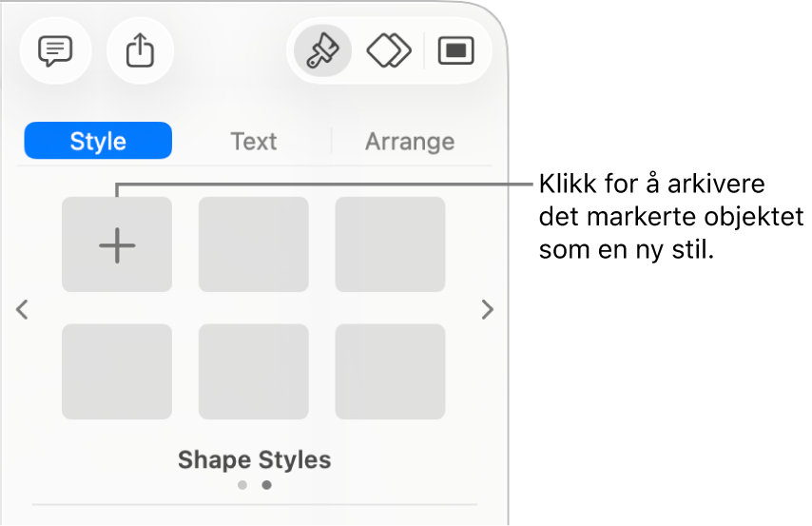Select empty style swatch right of plus button
This screenshot has width=812, height=526.
coord(254,244)
